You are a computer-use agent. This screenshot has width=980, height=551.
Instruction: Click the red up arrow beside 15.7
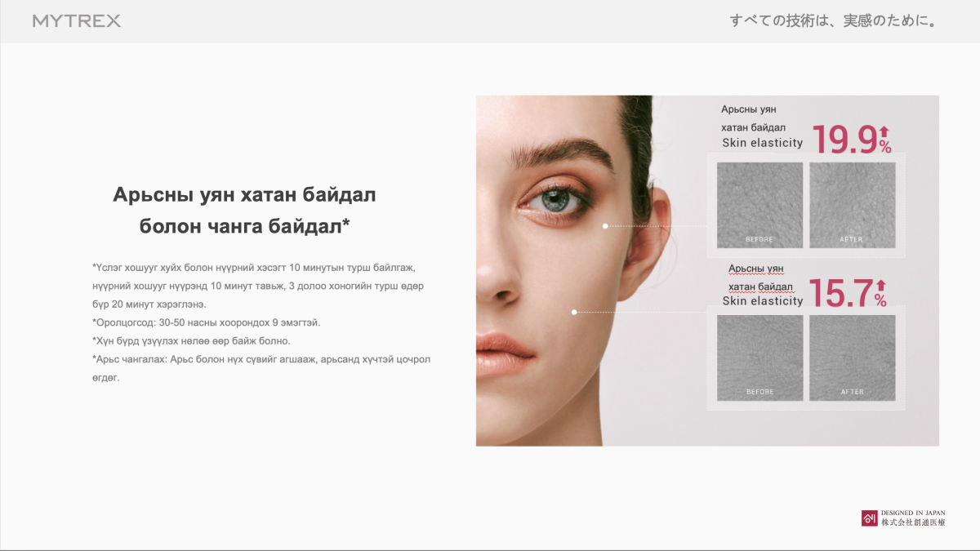click(x=880, y=285)
